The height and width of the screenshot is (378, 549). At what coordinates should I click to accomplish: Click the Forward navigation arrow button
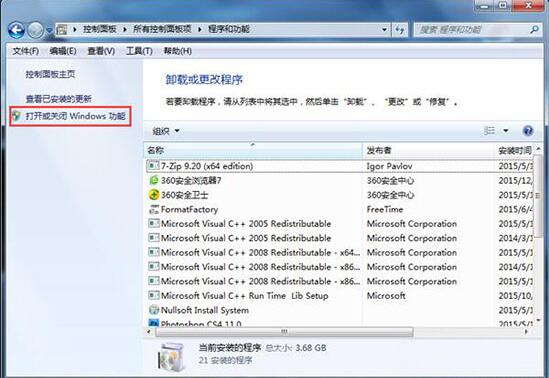35,30
